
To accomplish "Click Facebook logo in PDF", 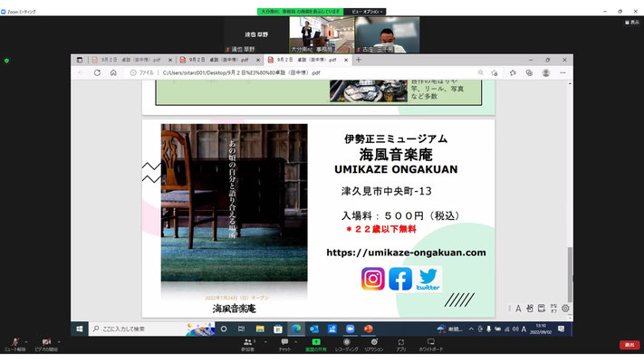I will coord(400,279).
